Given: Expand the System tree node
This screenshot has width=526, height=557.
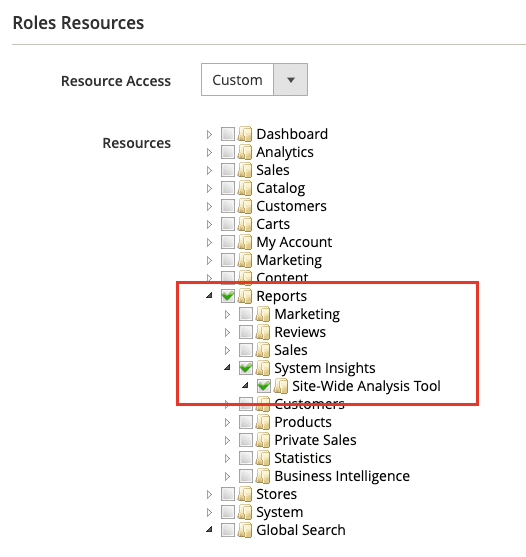Looking at the screenshot, I should (x=209, y=513).
